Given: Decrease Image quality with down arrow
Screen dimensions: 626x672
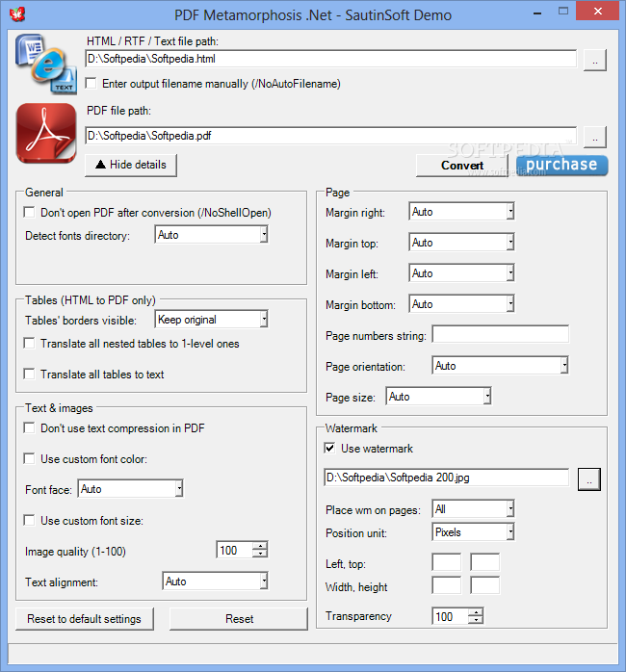Looking at the screenshot, I should click(x=260, y=554).
